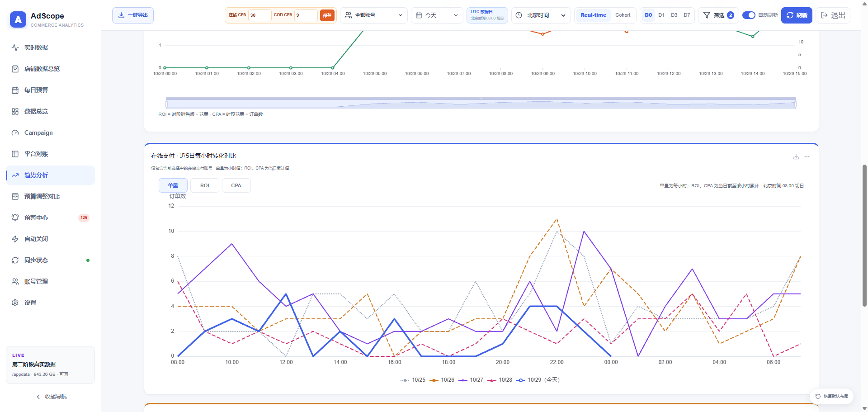Open 店铺数据总览 page
This screenshot has height=412, width=868.
tap(50, 69)
